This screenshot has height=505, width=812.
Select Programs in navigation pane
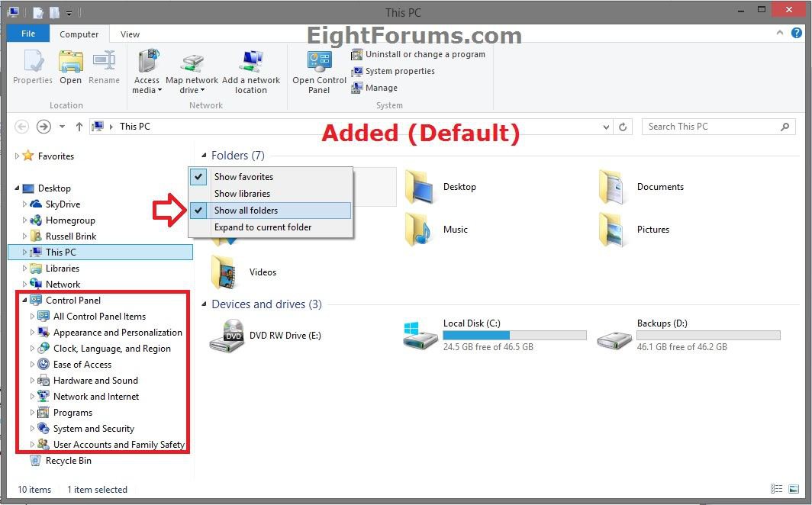click(72, 413)
